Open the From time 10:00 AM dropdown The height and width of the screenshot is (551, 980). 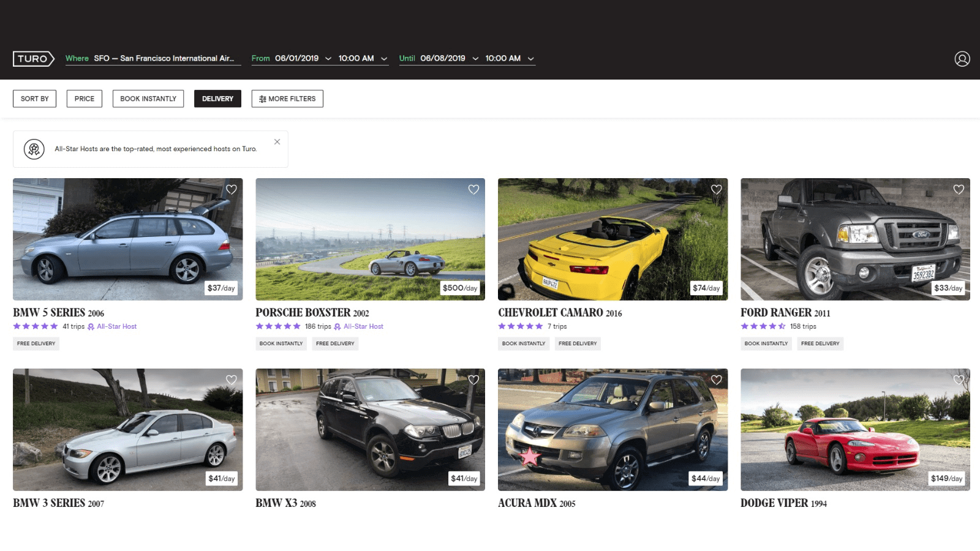tap(363, 59)
